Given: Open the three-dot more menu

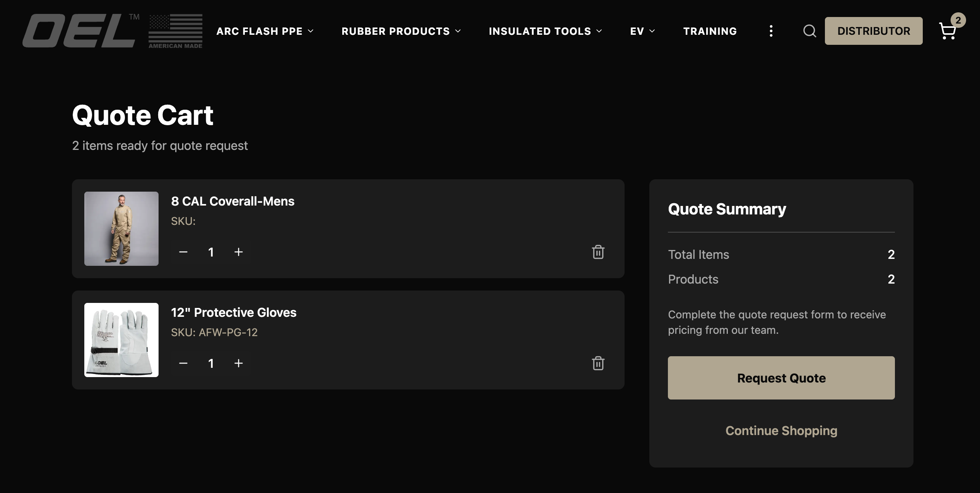Looking at the screenshot, I should (x=771, y=31).
